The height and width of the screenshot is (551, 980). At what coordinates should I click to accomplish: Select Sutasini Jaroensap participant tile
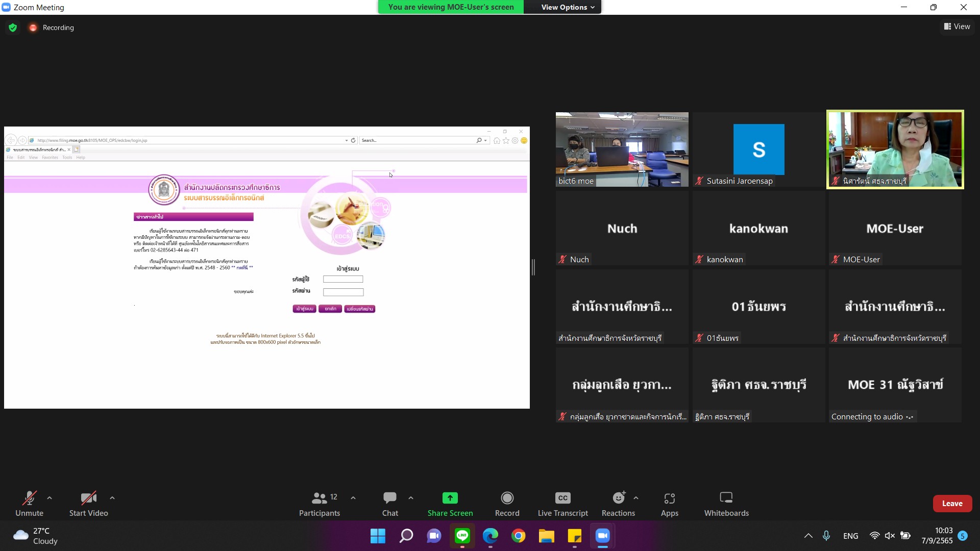click(x=758, y=149)
